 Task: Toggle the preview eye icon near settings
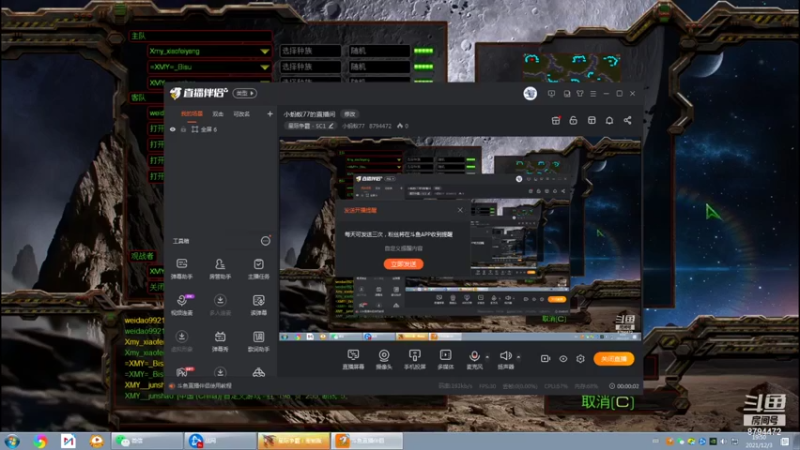pyautogui.click(x=563, y=359)
